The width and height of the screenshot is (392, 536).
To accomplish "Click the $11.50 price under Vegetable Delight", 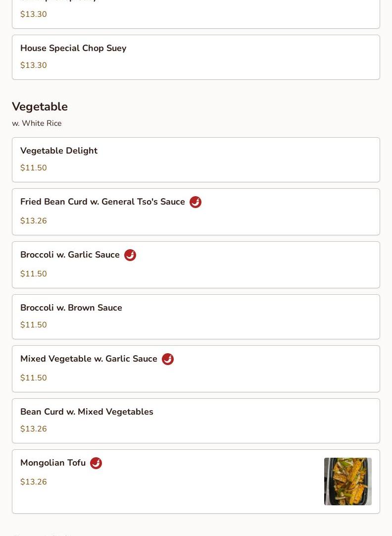I will pyautogui.click(x=34, y=168).
